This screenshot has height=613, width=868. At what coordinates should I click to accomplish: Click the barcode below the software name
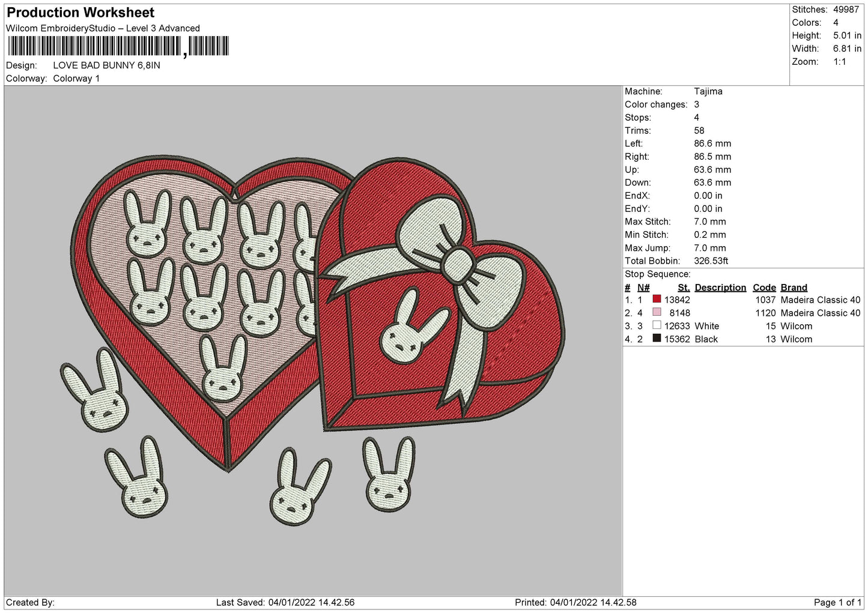pos(118,46)
